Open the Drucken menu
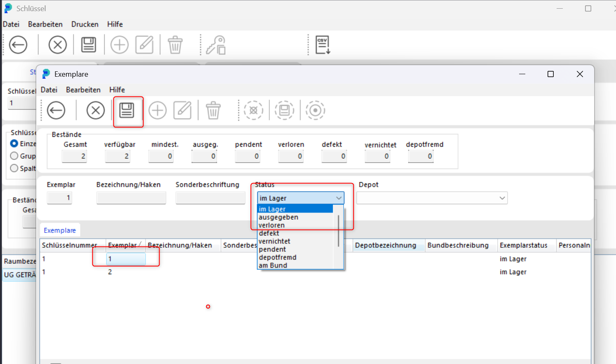616x364 pixels. 85,24
